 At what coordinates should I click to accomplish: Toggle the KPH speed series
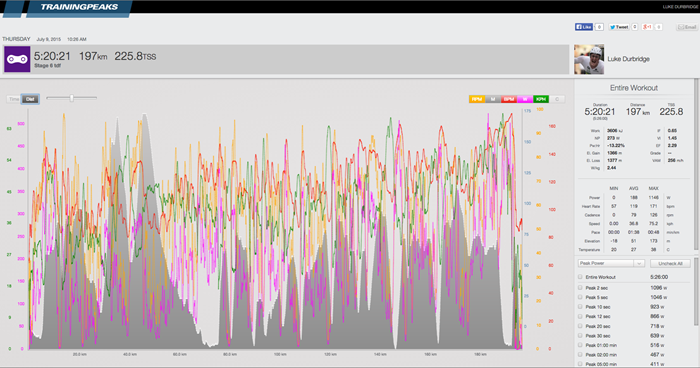541,99
